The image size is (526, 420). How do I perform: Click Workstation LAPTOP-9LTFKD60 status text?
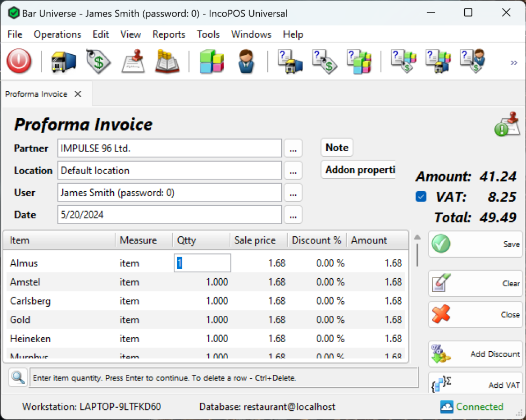pyautogui.click(x=92, y=407)
